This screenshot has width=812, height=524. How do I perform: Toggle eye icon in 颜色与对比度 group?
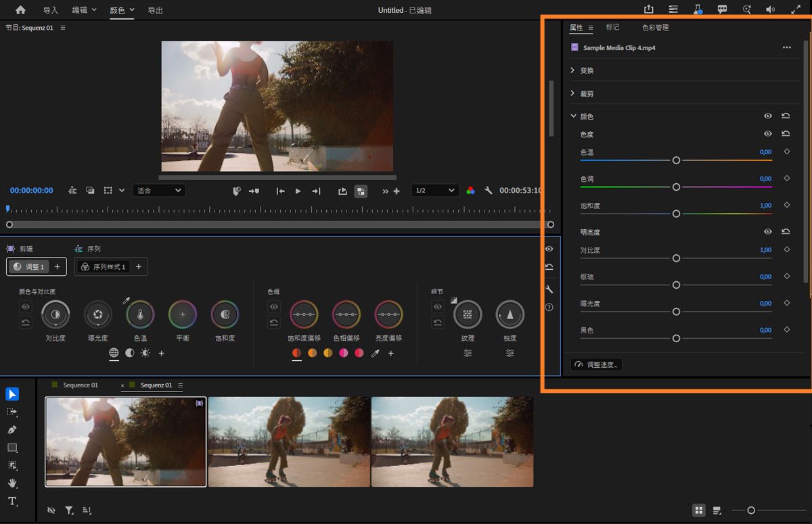click(26, 307)
